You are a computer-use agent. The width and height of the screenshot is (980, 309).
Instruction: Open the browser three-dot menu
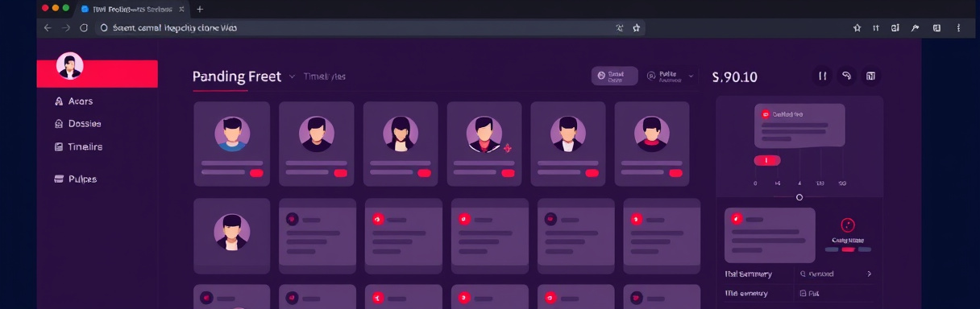[x=958, y=27]
